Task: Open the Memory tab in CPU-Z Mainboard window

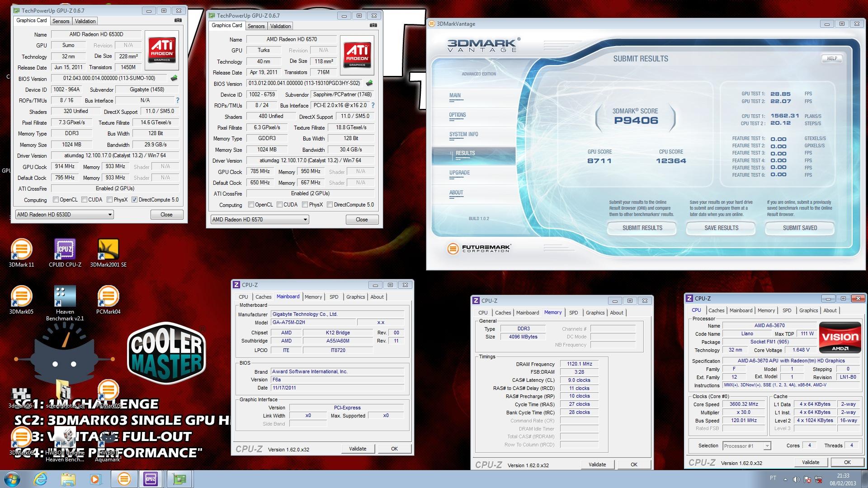Action: point(313,297)
